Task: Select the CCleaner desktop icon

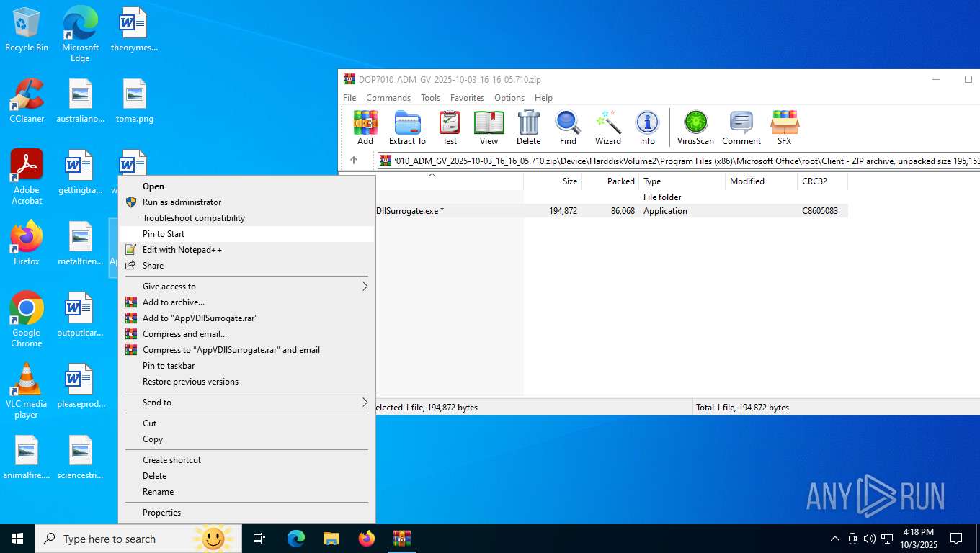Action: pos(27,101)
